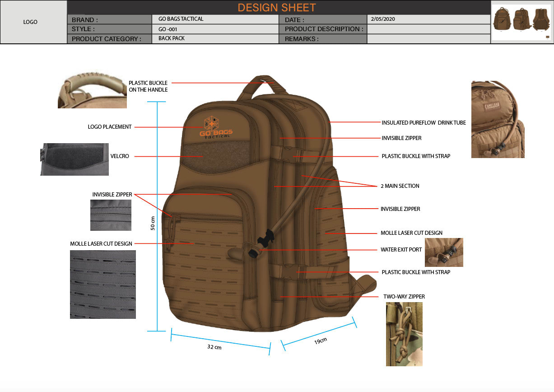Select the BACK PACK category field
Screen dimensions: 554x392
pos(215,39)
